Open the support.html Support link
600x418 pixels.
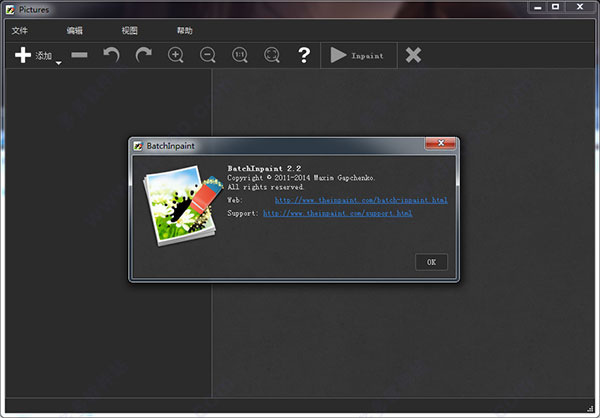click(338, 213)
